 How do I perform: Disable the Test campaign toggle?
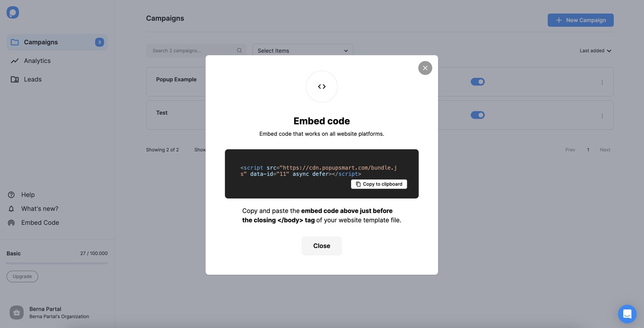coord(478,115)
